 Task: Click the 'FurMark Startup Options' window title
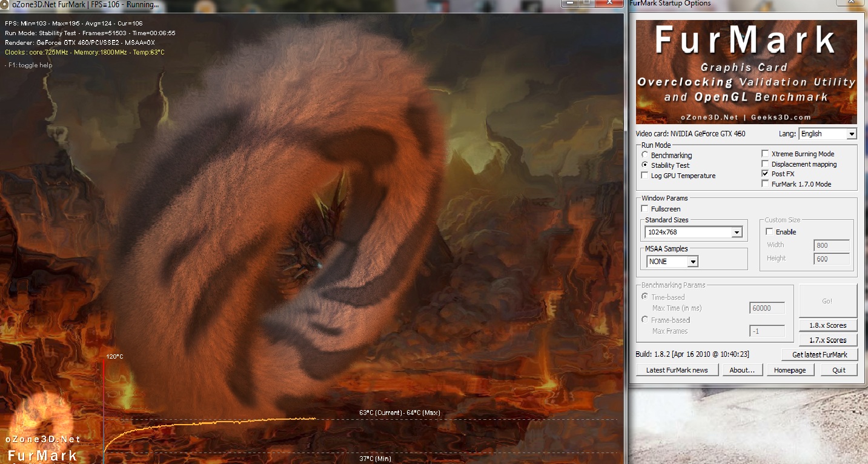tap(670, 4)
